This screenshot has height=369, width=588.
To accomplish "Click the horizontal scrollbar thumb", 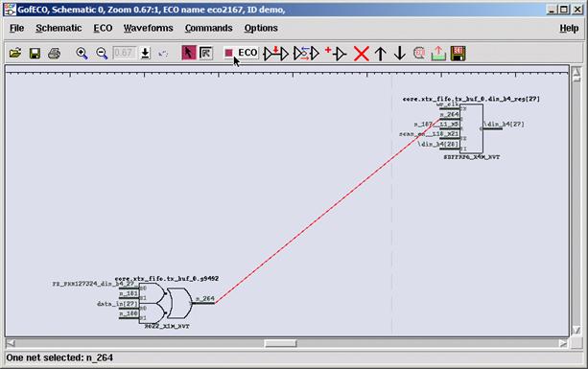I will pyautogui.click(x=280, y=343).
